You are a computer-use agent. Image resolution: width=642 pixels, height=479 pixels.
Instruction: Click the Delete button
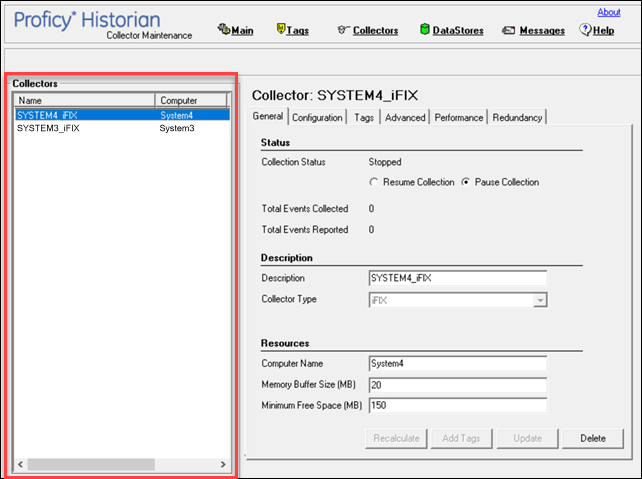click(593, 438)
